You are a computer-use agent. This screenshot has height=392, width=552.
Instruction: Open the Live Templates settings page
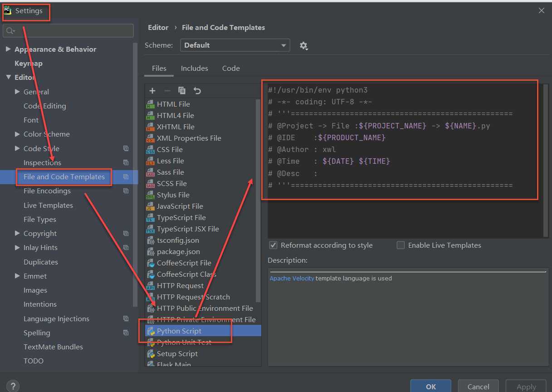tap(48, 205)
